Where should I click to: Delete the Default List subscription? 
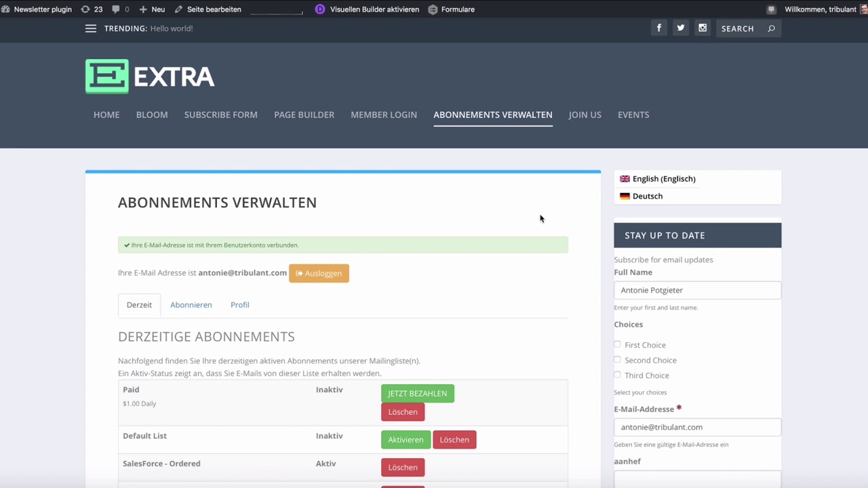(x=454, y=440)
